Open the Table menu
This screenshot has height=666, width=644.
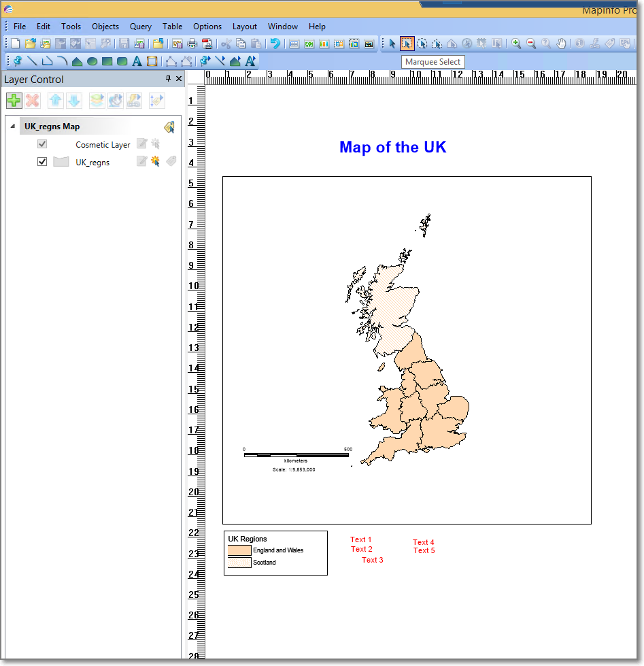172,27
